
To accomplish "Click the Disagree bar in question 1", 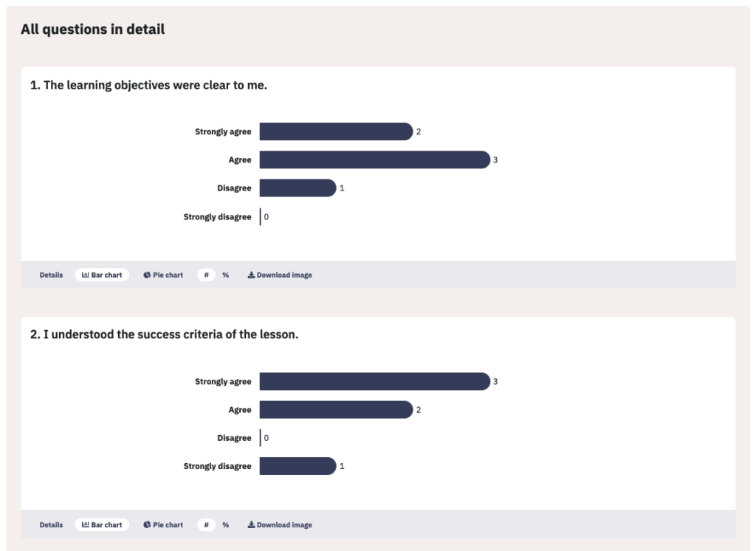I will pos(298,188).
